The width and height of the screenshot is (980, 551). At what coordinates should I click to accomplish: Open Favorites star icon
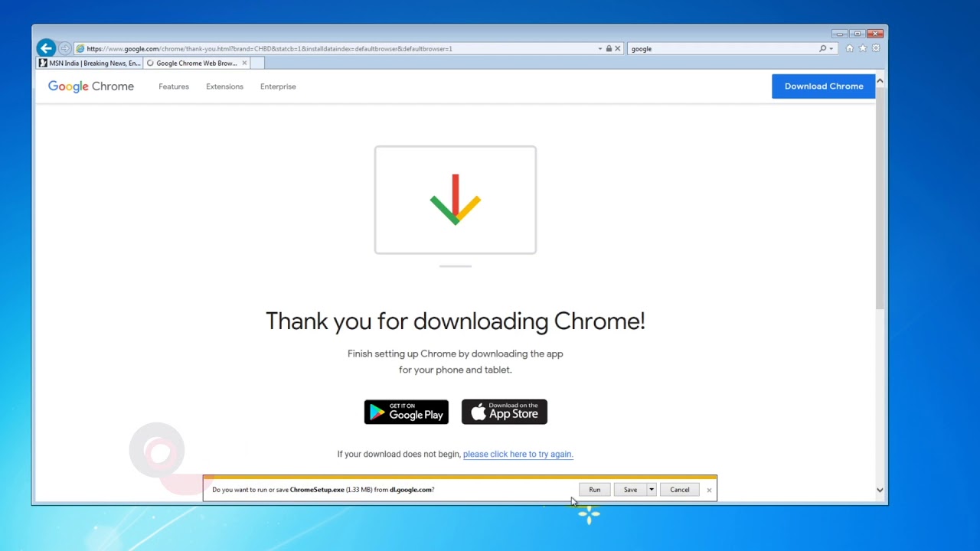(x=863, y=48)
